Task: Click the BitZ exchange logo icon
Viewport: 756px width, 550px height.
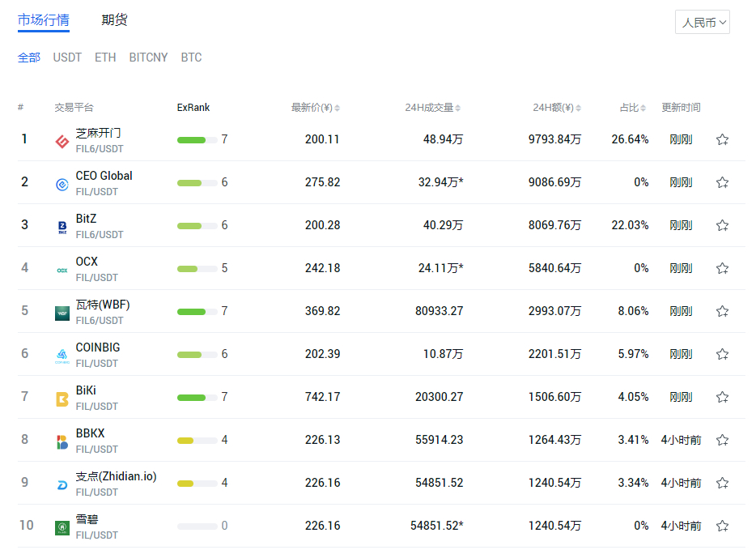Action: tap(62, 228)
